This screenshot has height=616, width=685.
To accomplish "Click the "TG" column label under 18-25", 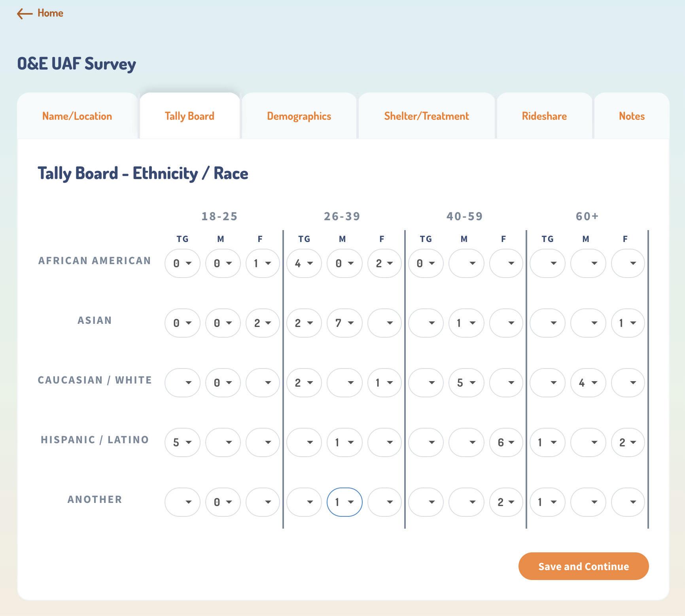I will point(182,239).
